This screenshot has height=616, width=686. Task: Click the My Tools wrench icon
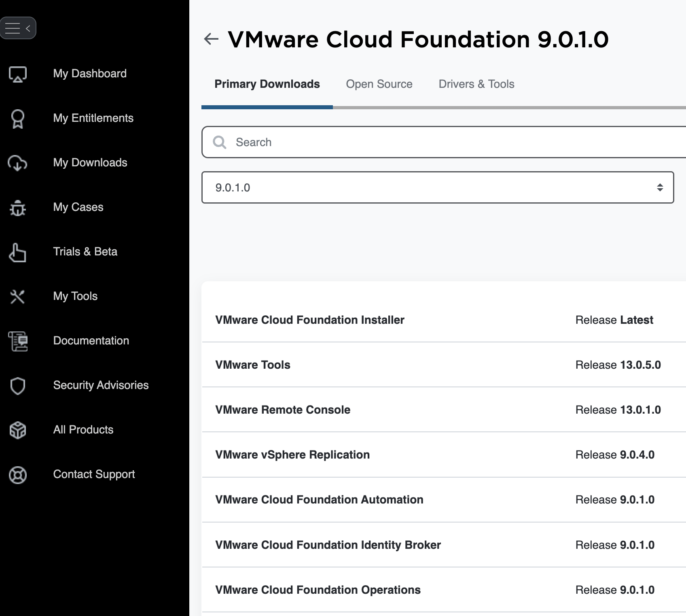click(x=18, y=297)
